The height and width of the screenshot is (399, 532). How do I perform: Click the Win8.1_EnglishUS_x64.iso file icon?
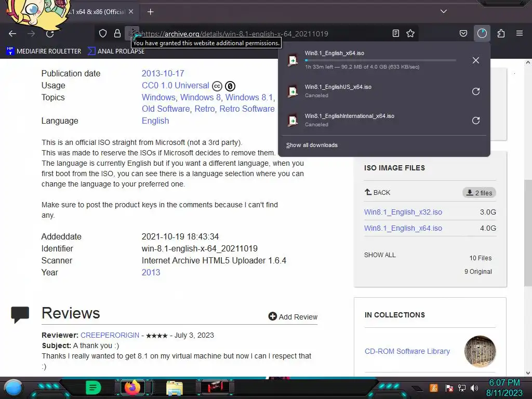[x=292, y=91]
